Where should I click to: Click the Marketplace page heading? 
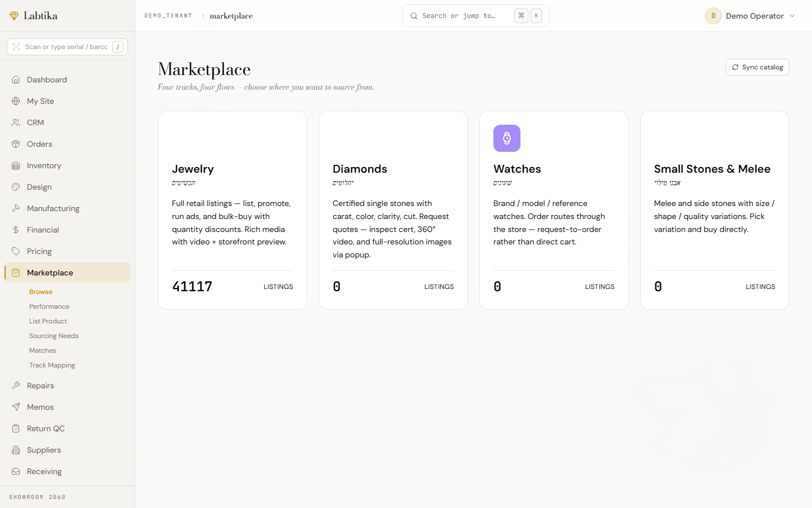(x=204, y=69)
